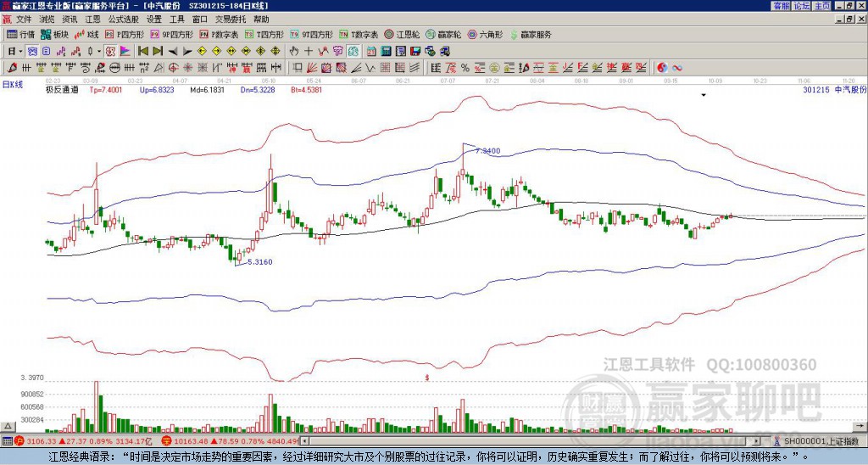Expand the candlestick style dropdown arrow
This screenshot has width=868, height=465.
click(x=99, y=52)
